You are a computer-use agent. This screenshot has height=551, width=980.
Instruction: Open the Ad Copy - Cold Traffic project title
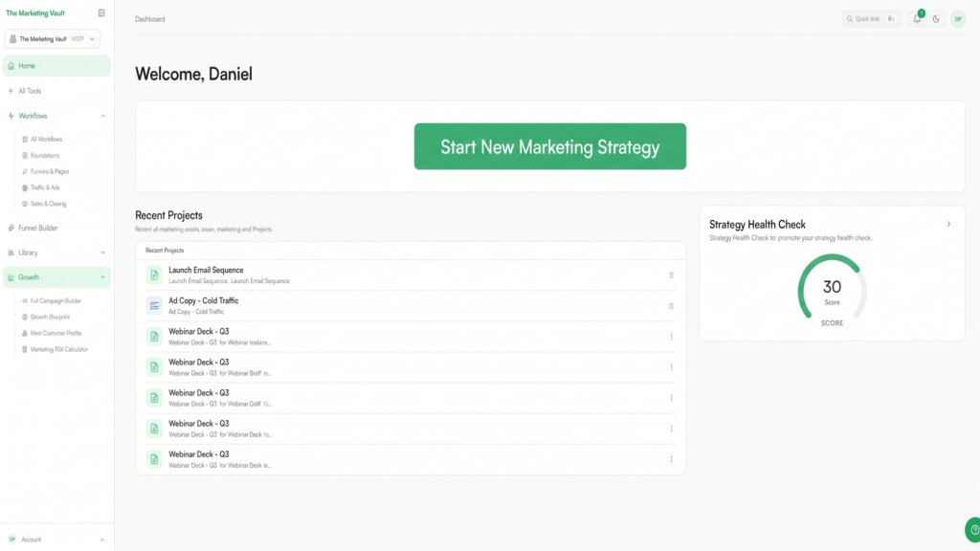pos(203,300)
